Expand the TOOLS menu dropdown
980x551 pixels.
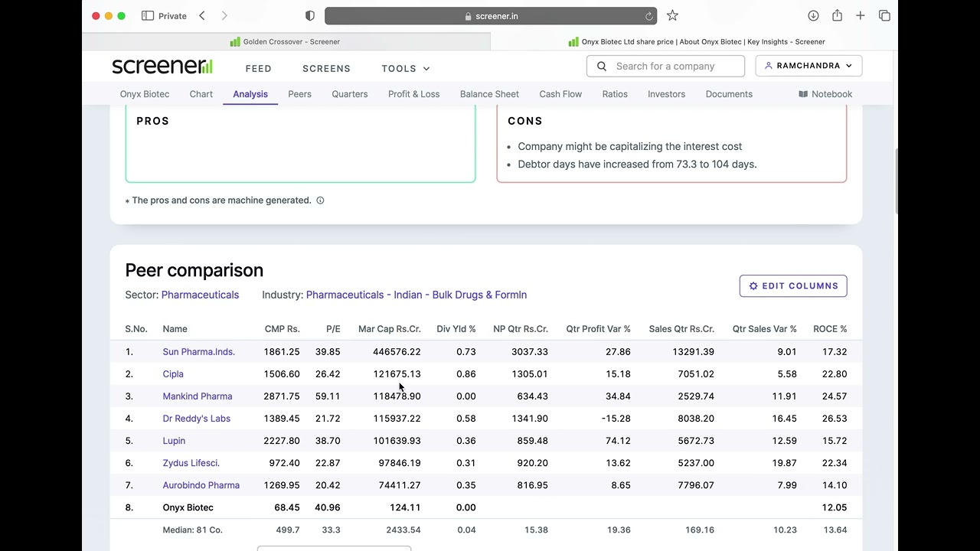(406, 68)
